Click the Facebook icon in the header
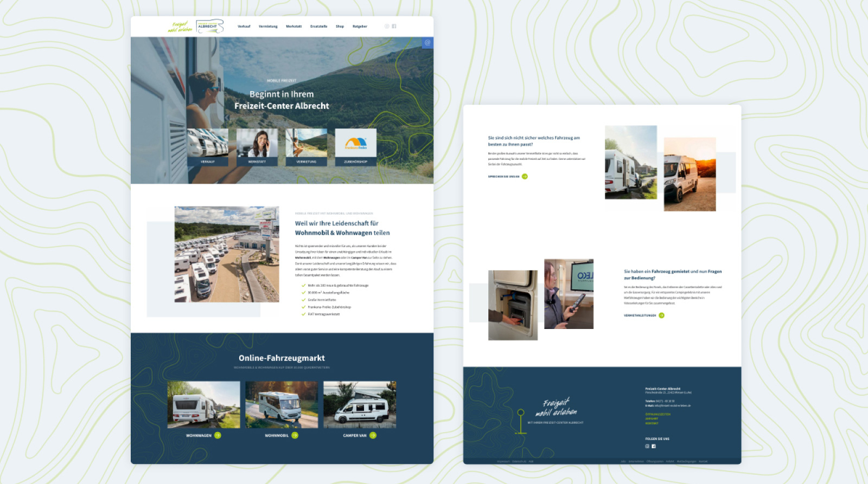 [x=394, y=26]
